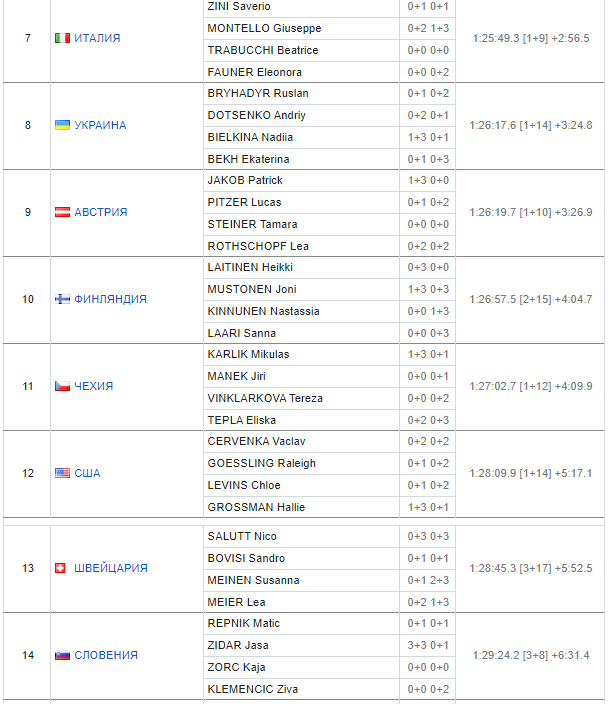Click the Ukraine flag icon

tap(62, 125)
